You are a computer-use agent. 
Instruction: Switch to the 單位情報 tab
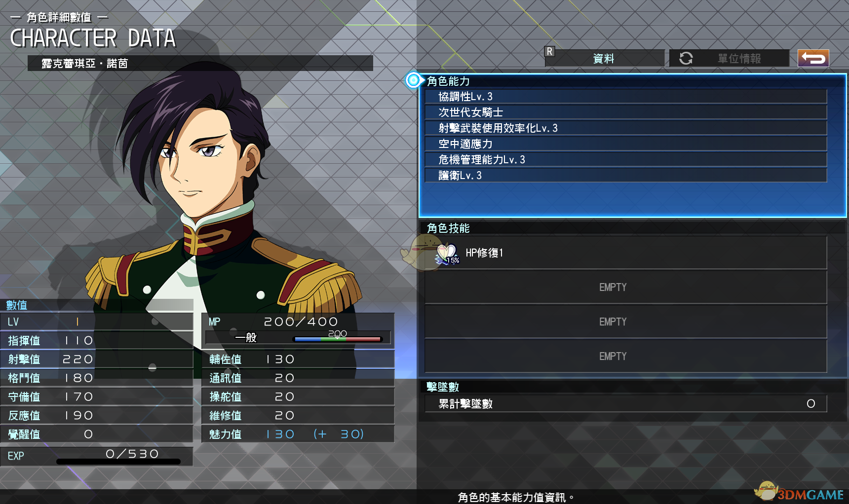(x=729, y=58)
